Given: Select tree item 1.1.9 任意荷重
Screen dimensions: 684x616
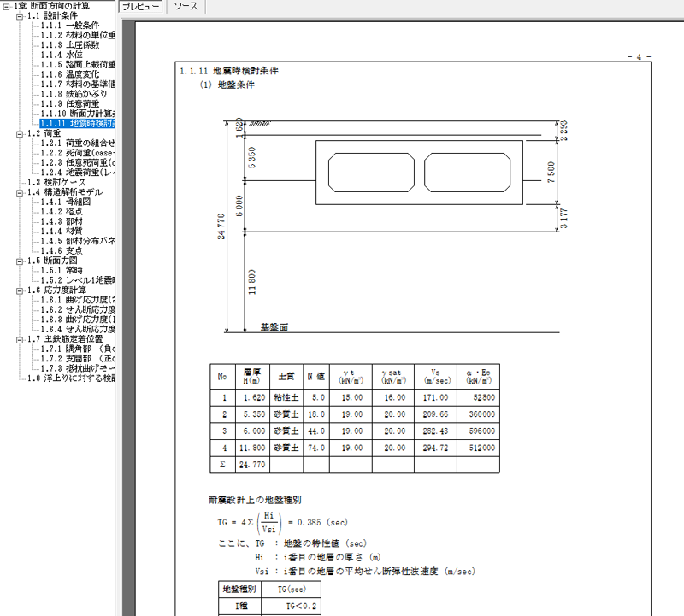Looking at the screenshot, I should pos(70,103).
